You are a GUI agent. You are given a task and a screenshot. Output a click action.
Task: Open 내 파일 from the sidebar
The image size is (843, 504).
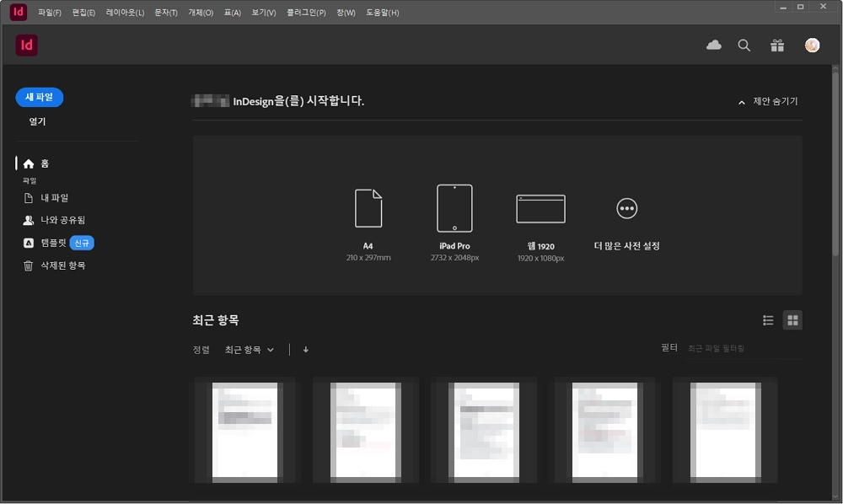[x=49, y=197]
